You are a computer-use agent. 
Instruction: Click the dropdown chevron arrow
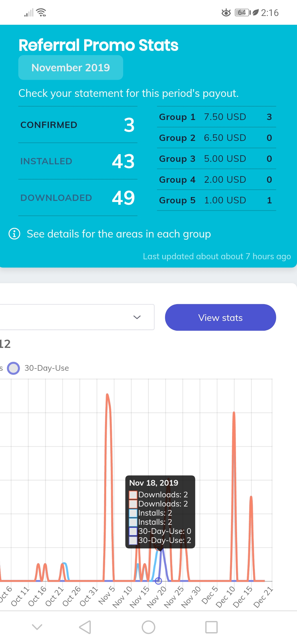coord(137,317)
